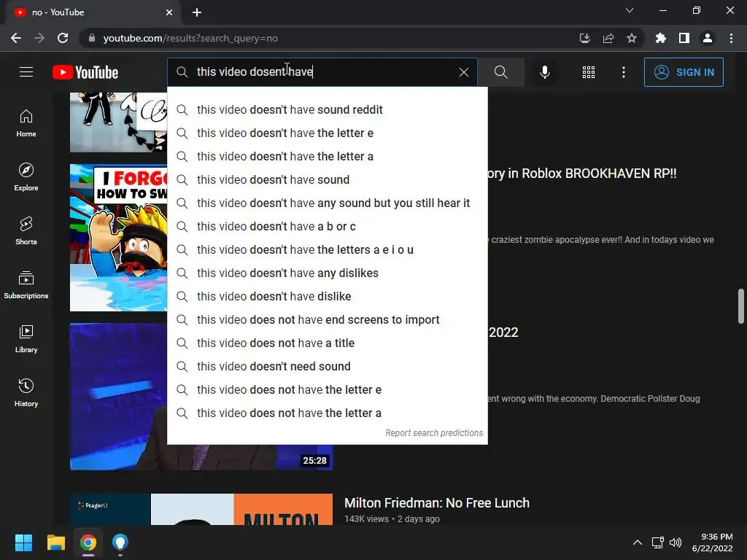
Task: Select the 'no - YouTube' tab
Action: click(93, 12)
